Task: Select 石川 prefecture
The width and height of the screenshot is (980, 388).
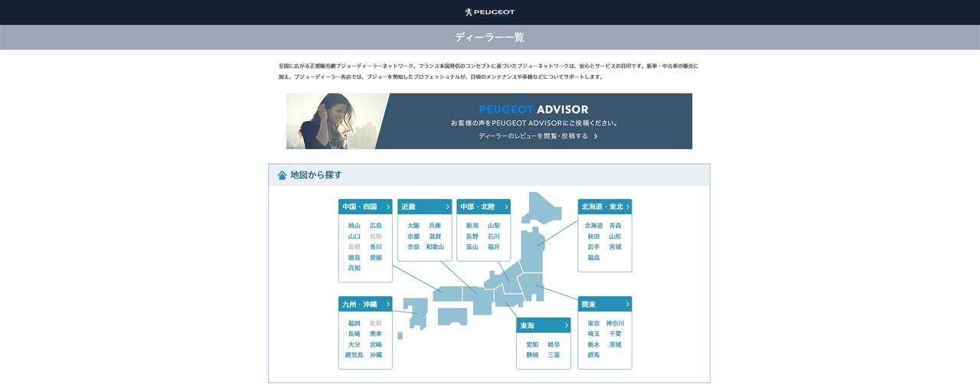Action: pyautogui.click(x=494, y=236)
